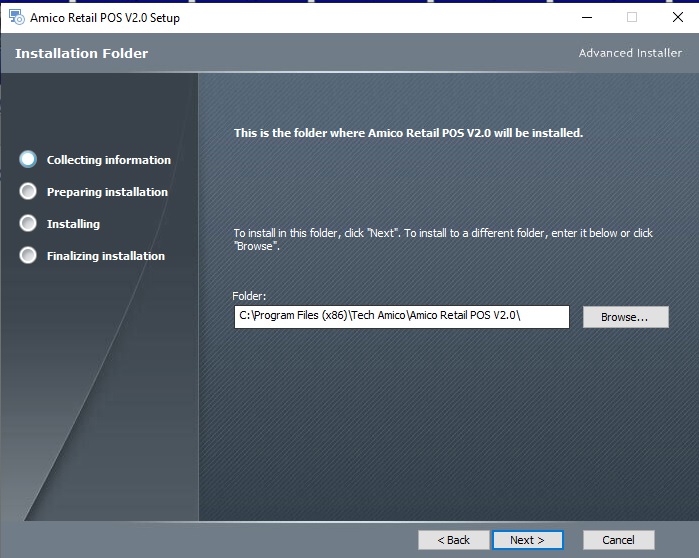Click the 'Amico Retail POS V2.0 Setup' title

click(105, 18)
